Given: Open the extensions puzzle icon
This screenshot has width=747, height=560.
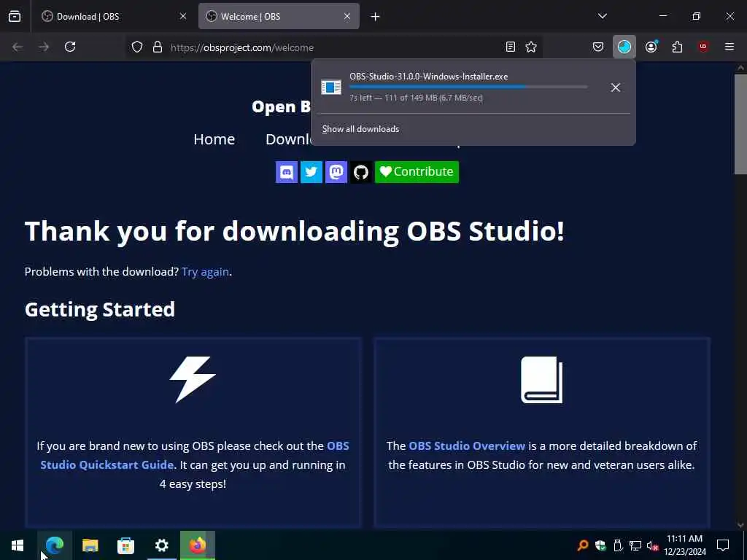Looking at the screenshot, I should 678,47.
